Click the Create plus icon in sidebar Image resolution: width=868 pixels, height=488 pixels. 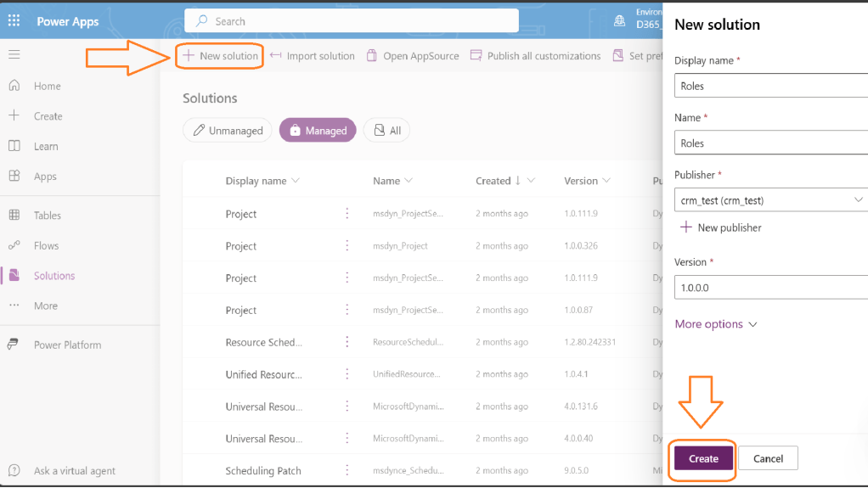click(14, 115)
